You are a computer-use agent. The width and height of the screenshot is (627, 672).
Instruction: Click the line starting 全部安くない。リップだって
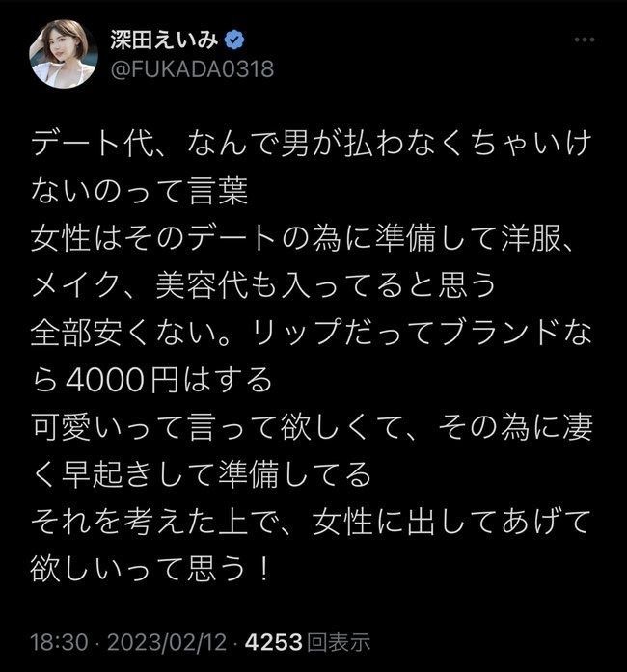(312, 333)
